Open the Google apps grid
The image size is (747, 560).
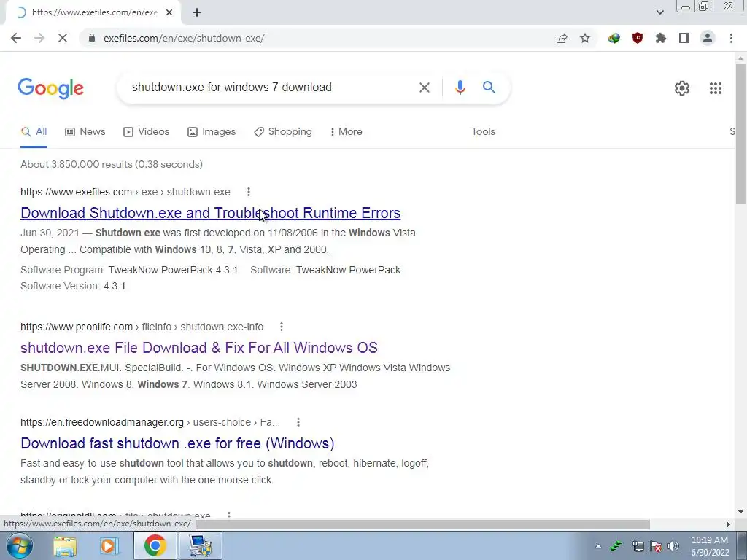[x=715, y=88]
